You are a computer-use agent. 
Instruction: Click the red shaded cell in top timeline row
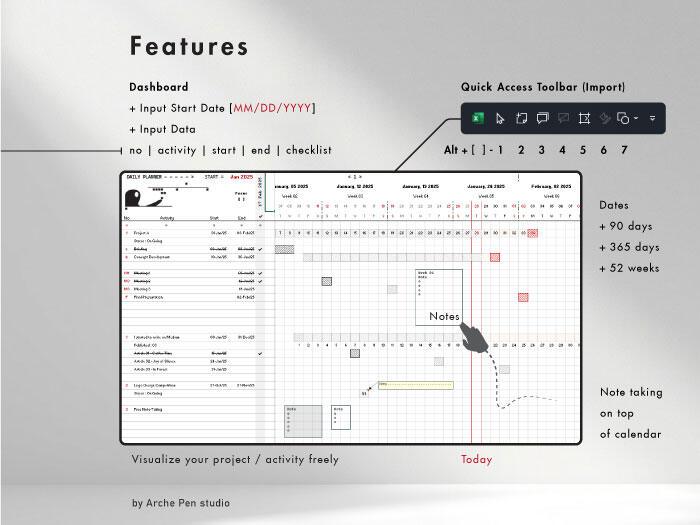(533, 232)
